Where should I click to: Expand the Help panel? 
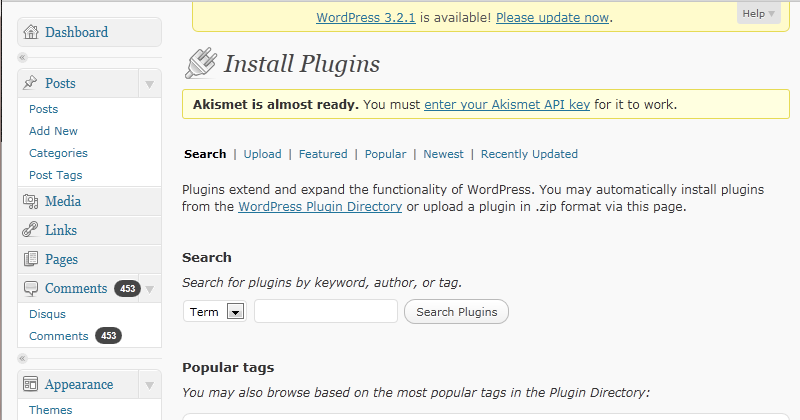pos(758,14)
